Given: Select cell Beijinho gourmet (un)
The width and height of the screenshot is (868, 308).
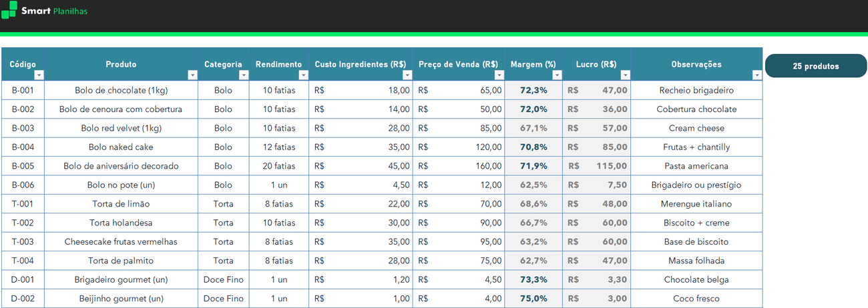Looking at the screenshot, I should pyautogui.click(x=122, y=299).
